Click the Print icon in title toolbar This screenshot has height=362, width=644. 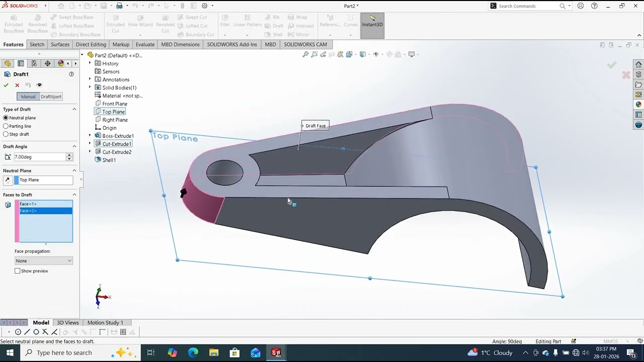pos(119,6)
